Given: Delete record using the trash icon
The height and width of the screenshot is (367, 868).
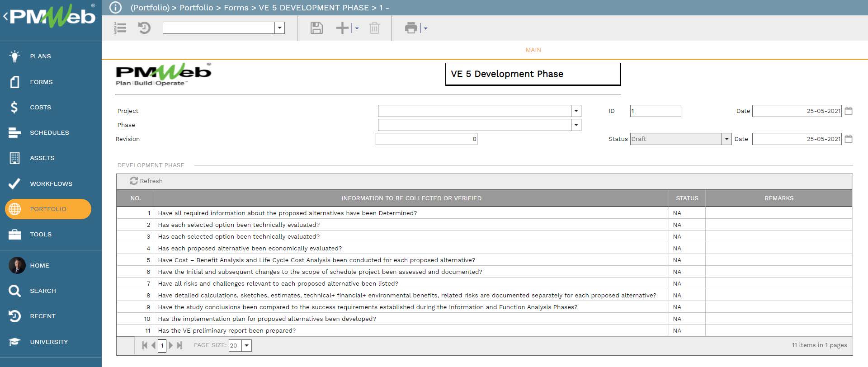Looking at the screenshot, I should pos(374,28).
